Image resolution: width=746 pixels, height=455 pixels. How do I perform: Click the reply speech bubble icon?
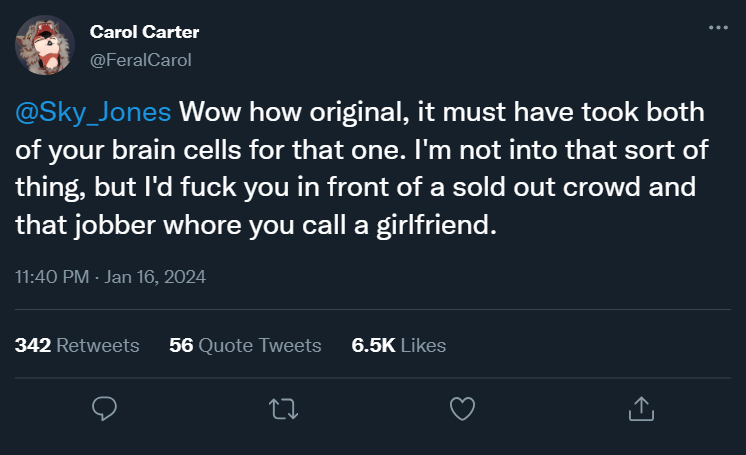point(105,408)
